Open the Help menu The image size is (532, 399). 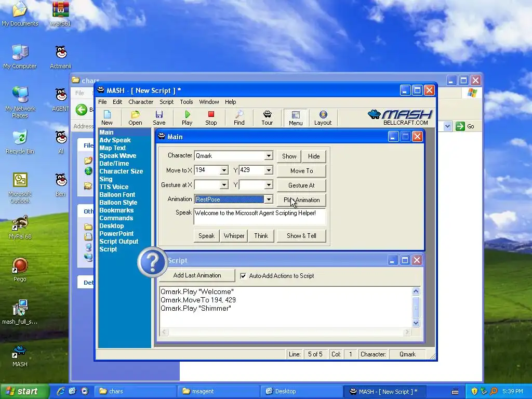coord(230,102)
